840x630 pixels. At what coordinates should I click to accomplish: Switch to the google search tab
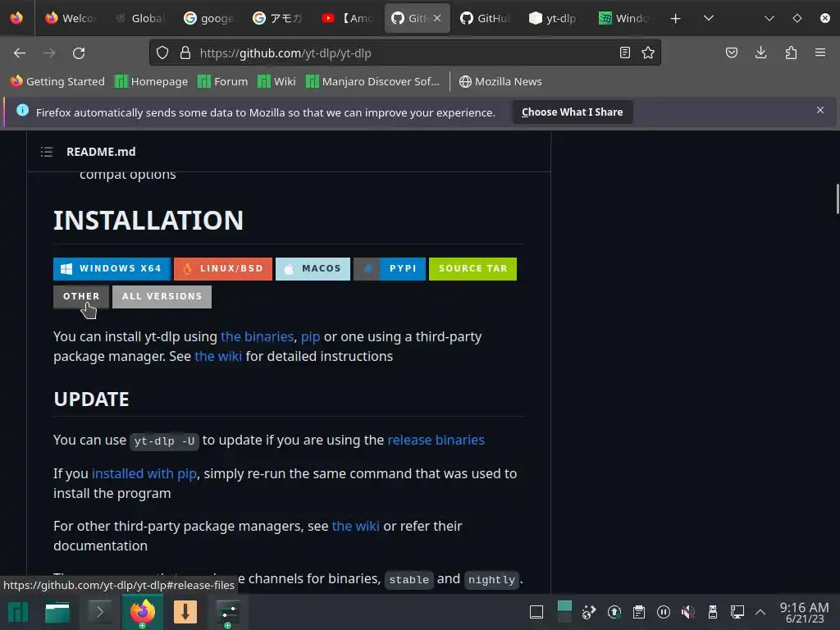coord(209,18)
